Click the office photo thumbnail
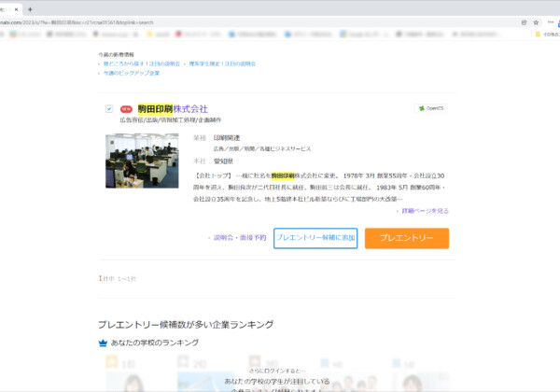This screenshot has height=392, width=560. 142,161
